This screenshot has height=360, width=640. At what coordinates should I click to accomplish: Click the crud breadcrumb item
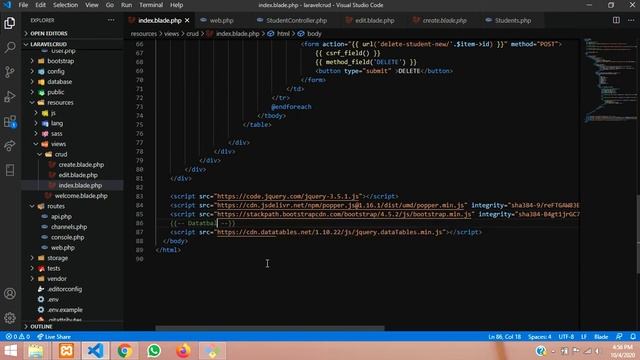pyautogui.click(x=192, y=34)
